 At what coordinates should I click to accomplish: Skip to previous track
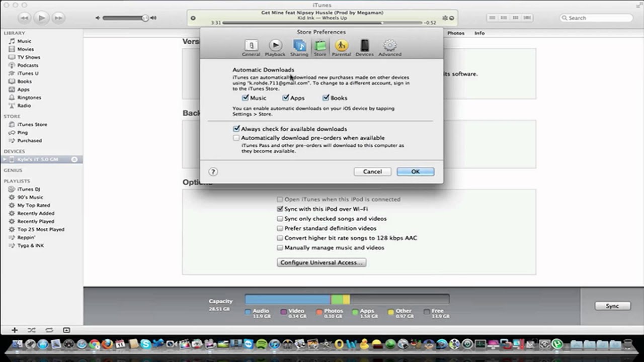(25, 18)
